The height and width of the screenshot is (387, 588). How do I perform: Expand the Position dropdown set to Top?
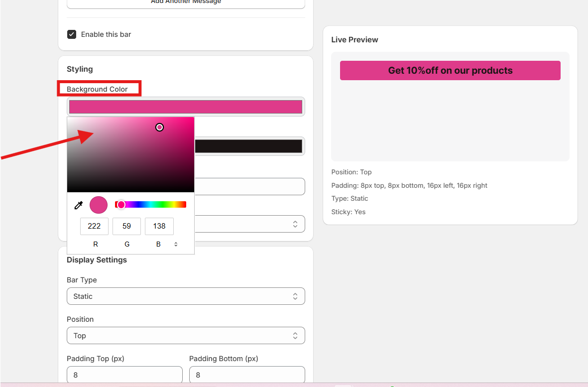(x=186, y=336)
